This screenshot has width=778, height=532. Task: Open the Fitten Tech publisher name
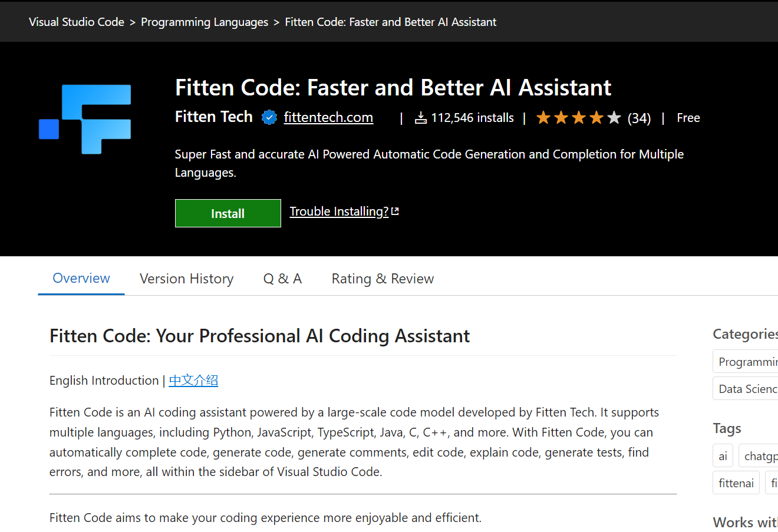coord(214,117)
